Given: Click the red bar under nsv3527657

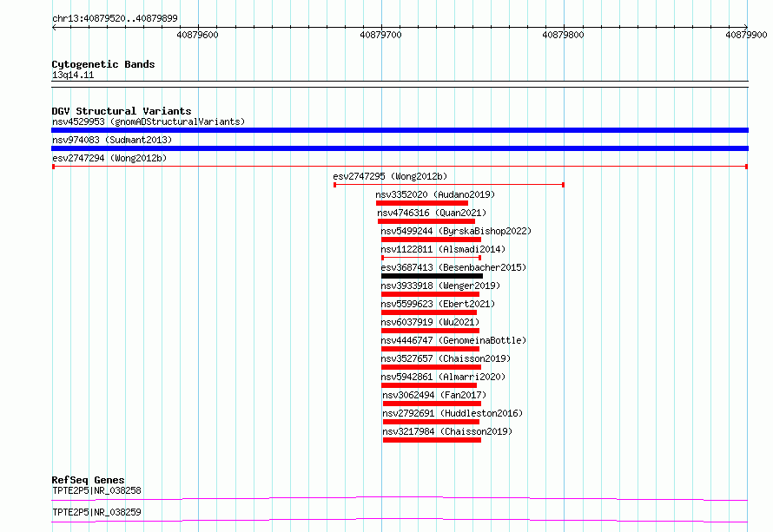Looking at the screenshot, I should (x=431, y=367).
